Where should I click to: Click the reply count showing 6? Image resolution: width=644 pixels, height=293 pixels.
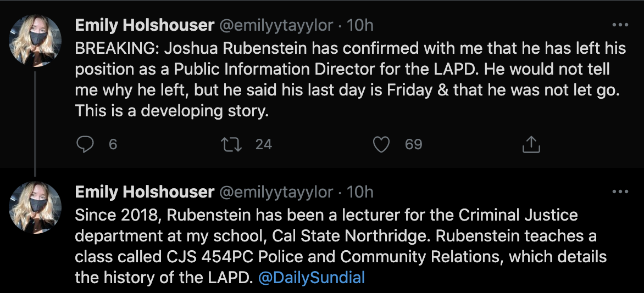(x=113, y=144)
